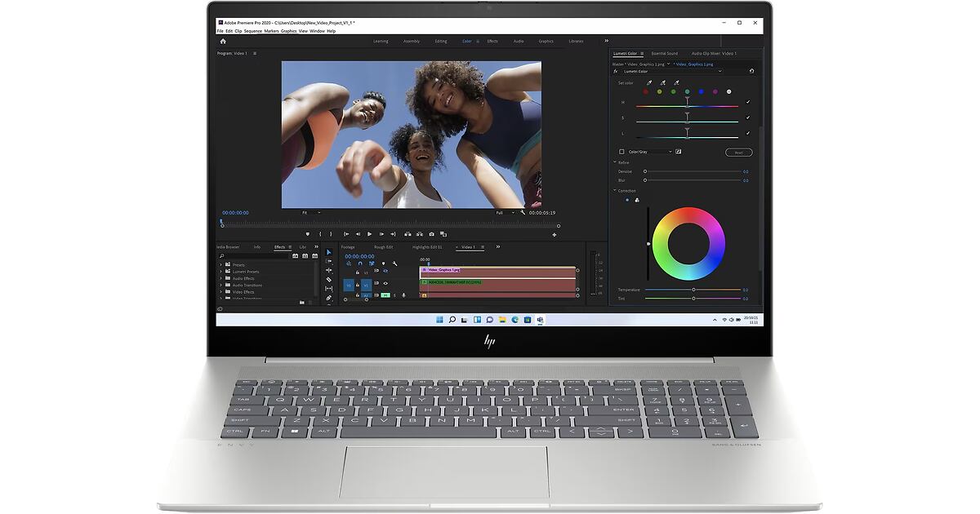Tick the checkbox beside Color/Gray
This screenshot has height=514, width=980.
click(621, 152)
